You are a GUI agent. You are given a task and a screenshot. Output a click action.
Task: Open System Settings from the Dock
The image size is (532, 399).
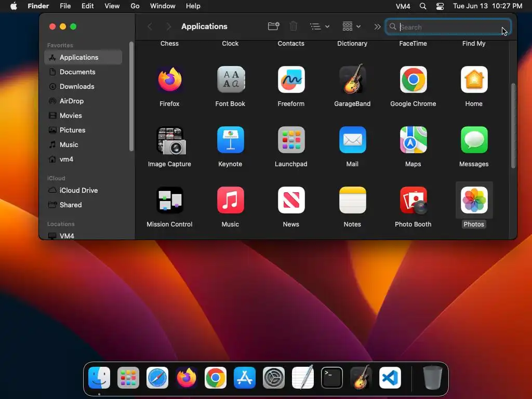coord(274,378)
